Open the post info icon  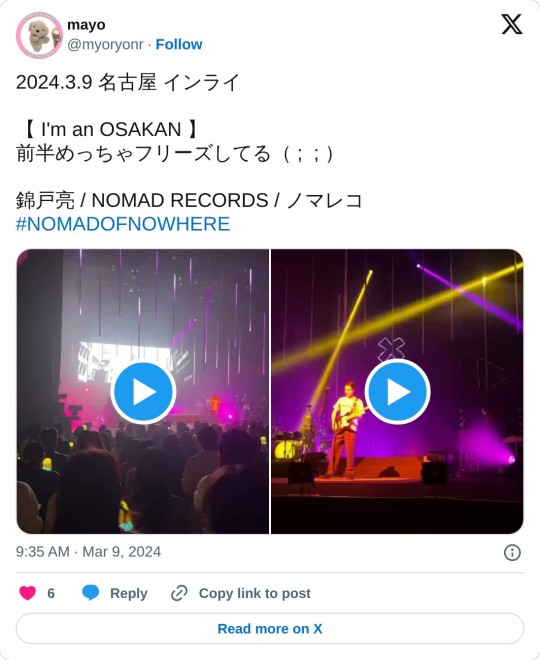point(512,552)
